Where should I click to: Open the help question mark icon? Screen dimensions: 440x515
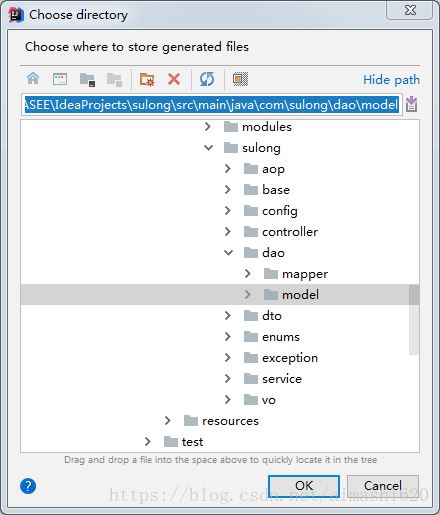point(28,486)
